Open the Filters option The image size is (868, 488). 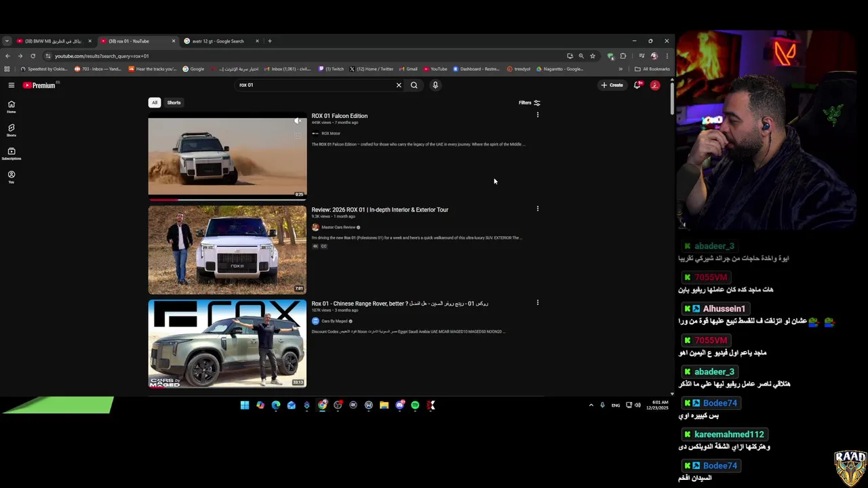tap(530, 103)
